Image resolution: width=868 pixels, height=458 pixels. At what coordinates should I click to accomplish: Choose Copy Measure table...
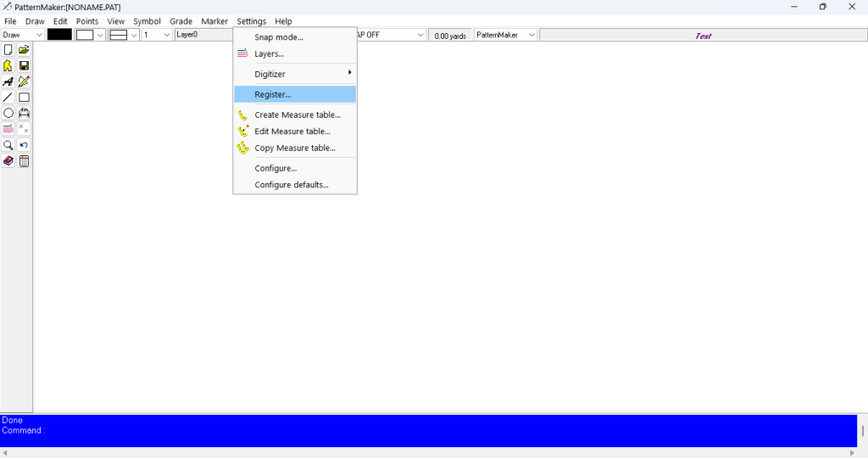(x=295, y=148)
